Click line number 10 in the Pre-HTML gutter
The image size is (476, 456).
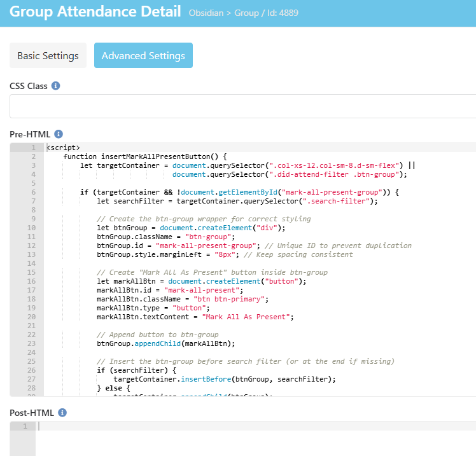pyautogui.click(x=32, y=228)
